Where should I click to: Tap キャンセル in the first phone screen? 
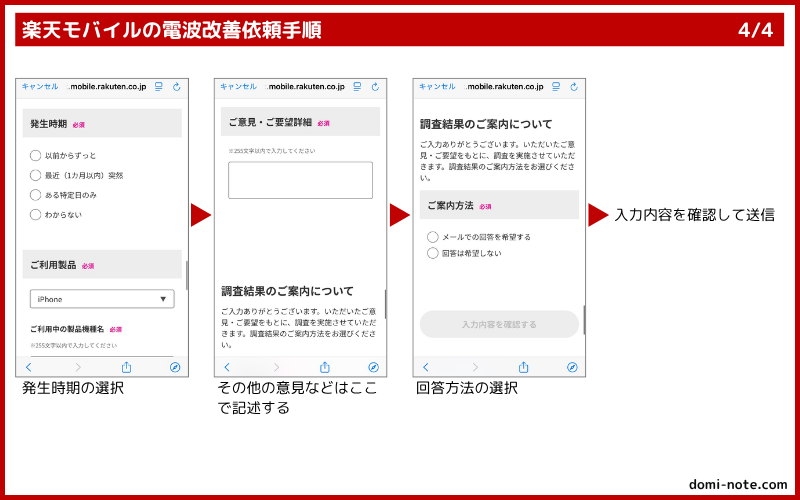pyautogui.click(x=40, y=87)
